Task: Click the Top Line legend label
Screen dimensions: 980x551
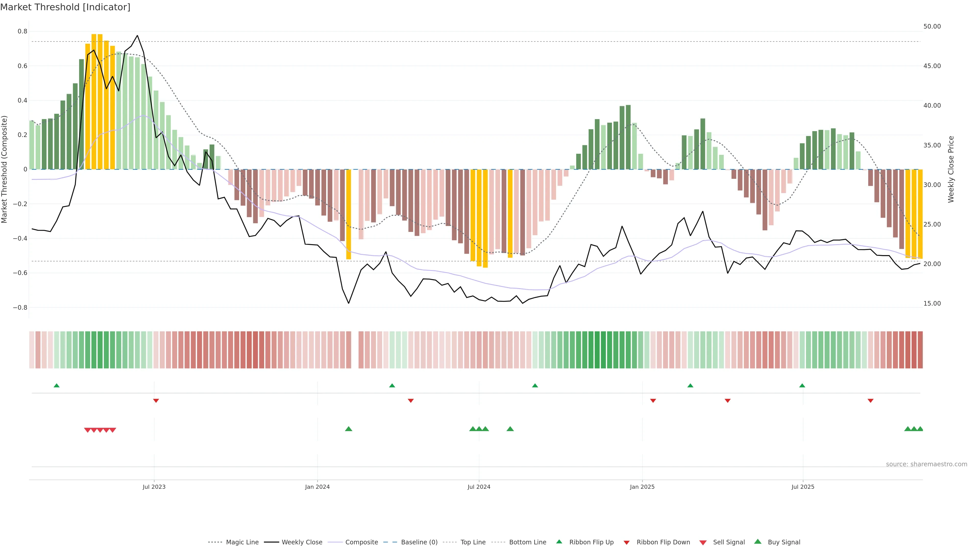Action: click(x=473, y=542)
